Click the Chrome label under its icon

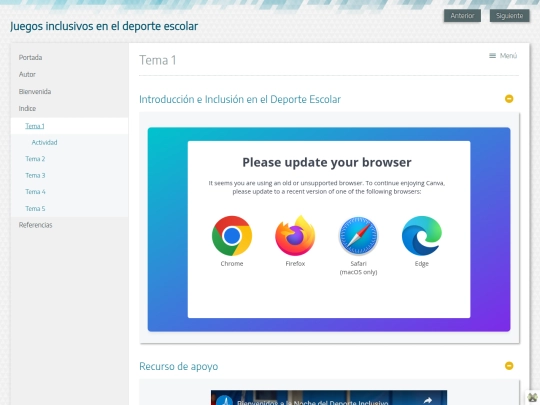[x=232, y=264]
